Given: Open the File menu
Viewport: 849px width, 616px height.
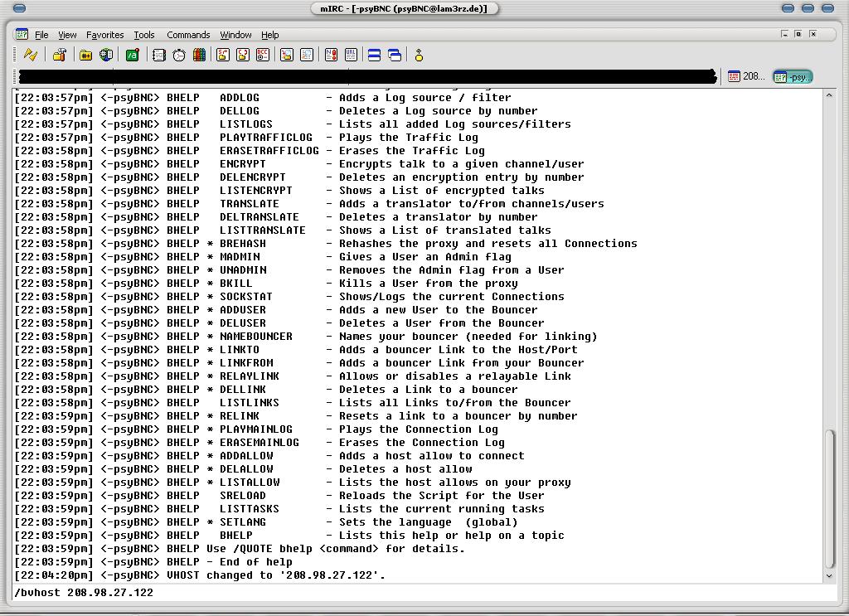Looking at the screenshot, I should pyautogui.click(x=41, y=35).
